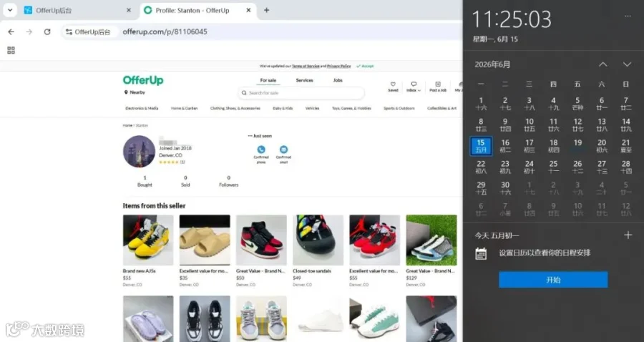Open a new browser tab
The image size is (644, 342).
coord(267,10)
